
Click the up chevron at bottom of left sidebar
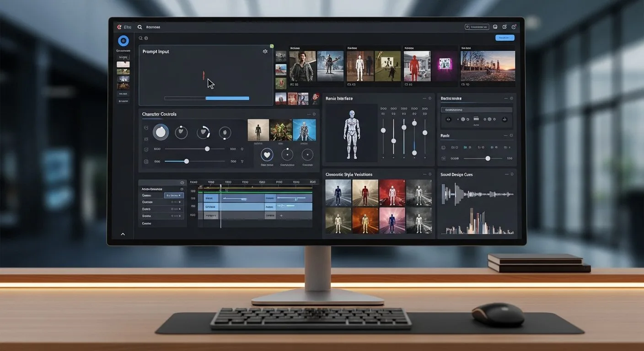(x=123, y=234)
